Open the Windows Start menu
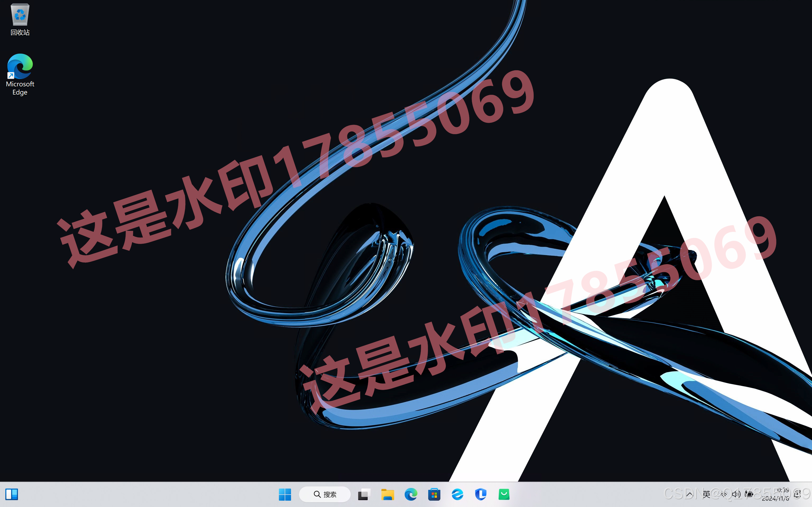 285,494
